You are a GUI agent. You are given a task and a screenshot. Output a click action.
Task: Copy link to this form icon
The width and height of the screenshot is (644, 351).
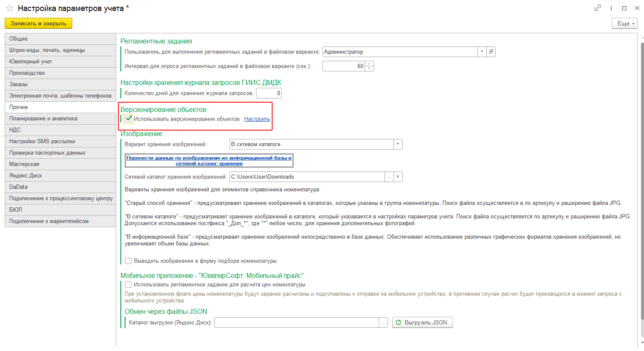tap(598, 8)
